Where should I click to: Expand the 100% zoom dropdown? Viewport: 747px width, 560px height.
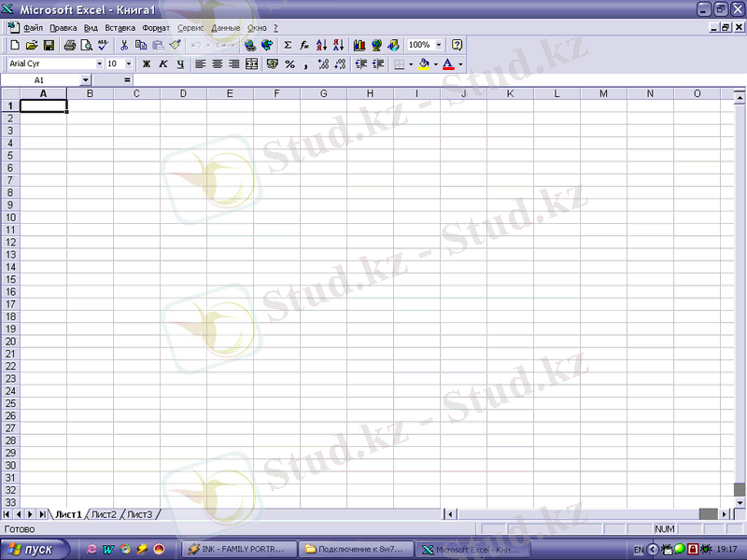tap(439, 45)
